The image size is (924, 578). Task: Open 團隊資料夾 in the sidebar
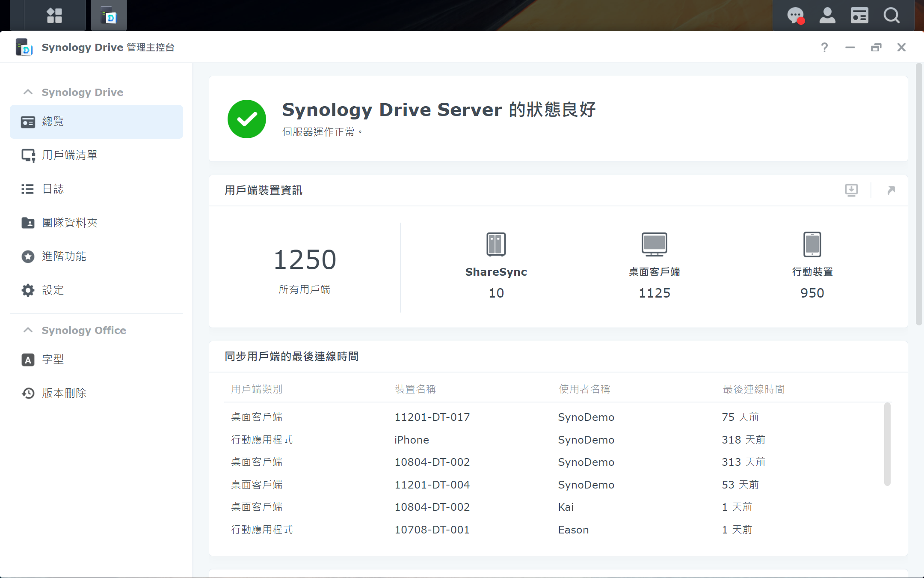click(x=96, y=223)
